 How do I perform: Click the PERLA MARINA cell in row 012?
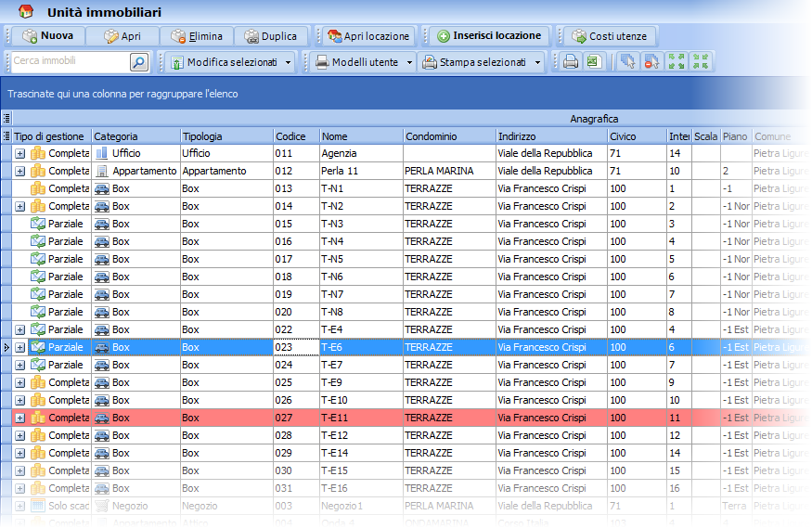coord(449,171)
